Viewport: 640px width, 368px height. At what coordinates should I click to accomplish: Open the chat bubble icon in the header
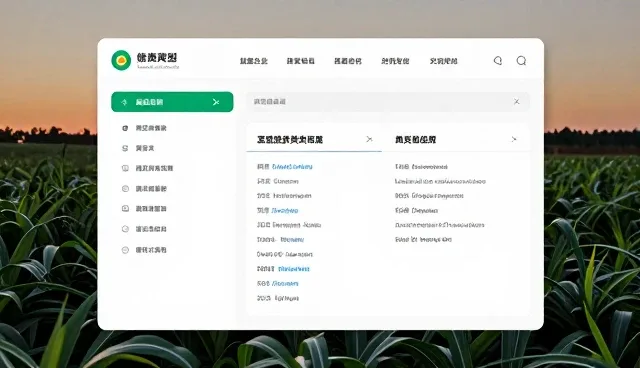click(x=498, y=61)
